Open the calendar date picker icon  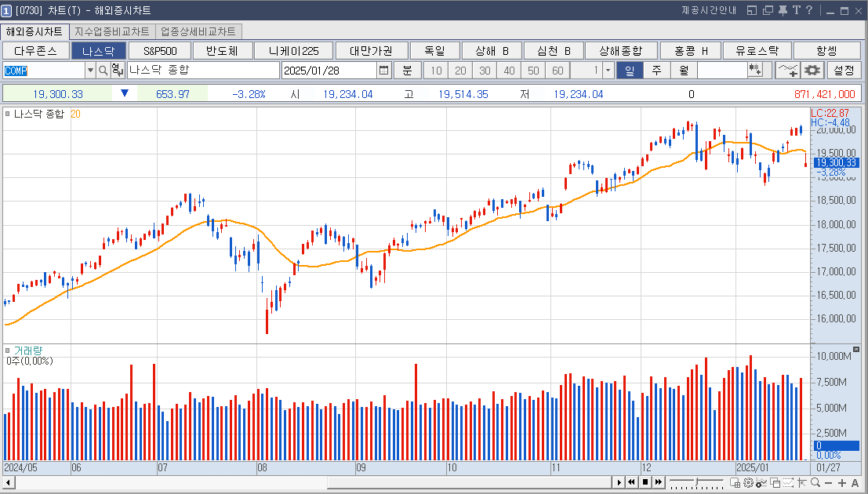click(383, 71)
